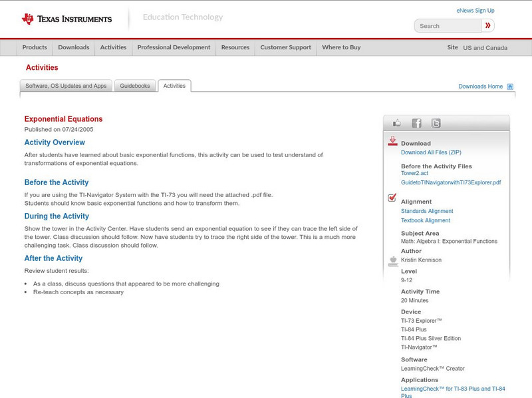The image size is (532, 398).
Task: Click Published on 07/24/2005 text
Action: coord(59,129)
